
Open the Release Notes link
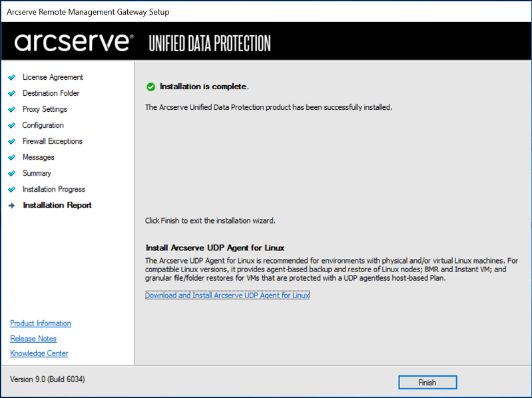click(33, 339)
